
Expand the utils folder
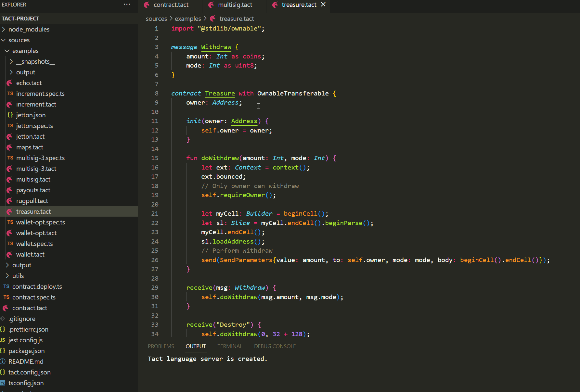(7, 276)
